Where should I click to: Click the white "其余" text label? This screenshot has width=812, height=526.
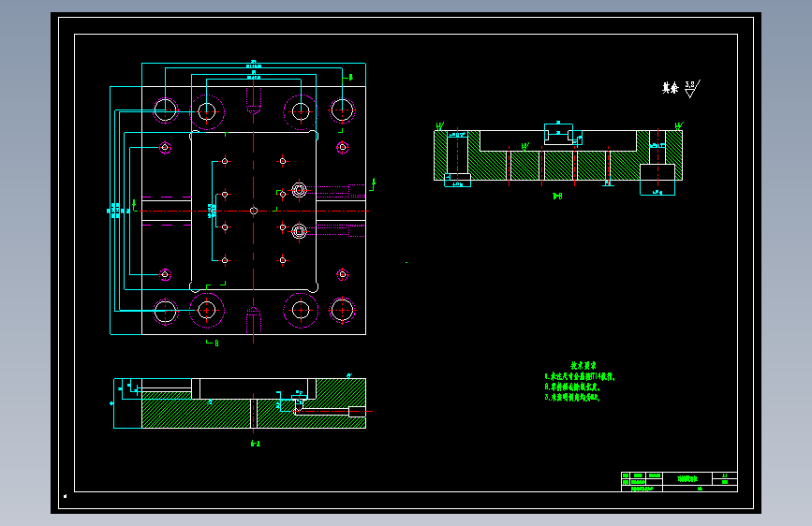click(670, 88)
